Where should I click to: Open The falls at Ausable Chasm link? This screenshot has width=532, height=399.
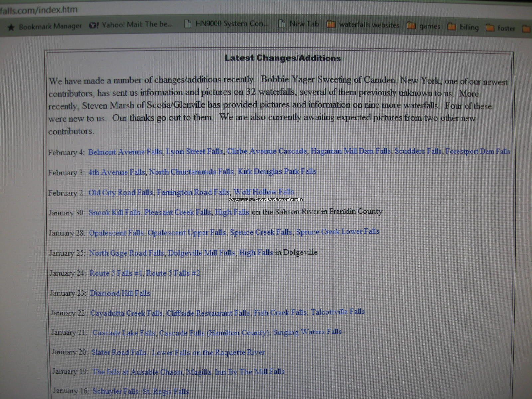[138, 372]
